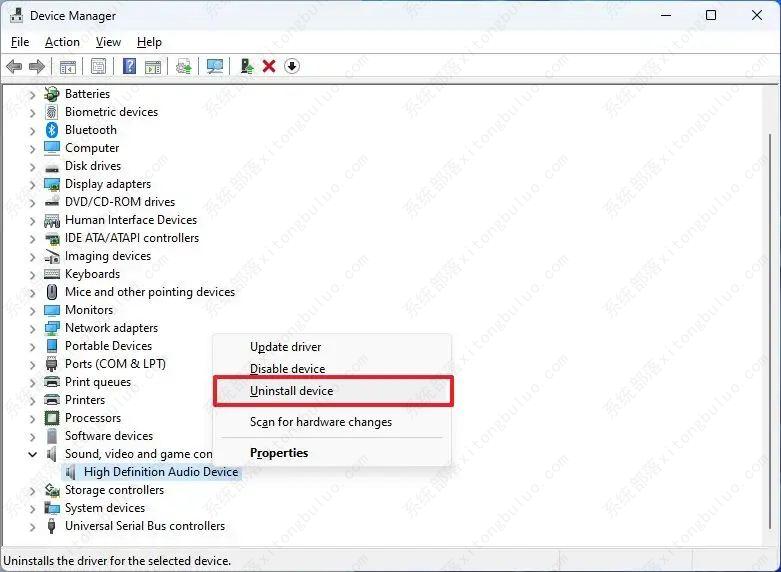Select Update driver in context menu
Image resolution: width=781 pixels, height=572 pixels.
click(285, 347)
